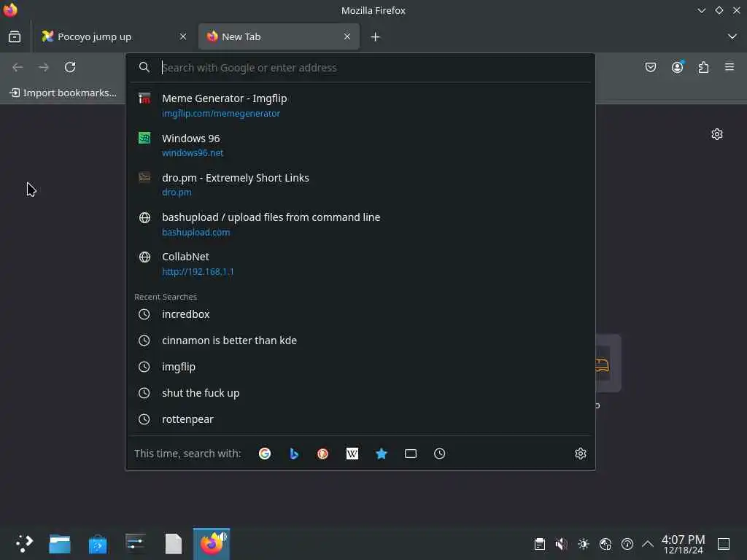This screenshot has width=747, height=560.
Task: Open the CollabNet 192.168.1.1 suggestion
Action: pyautogui.click(x=360, y=263)
